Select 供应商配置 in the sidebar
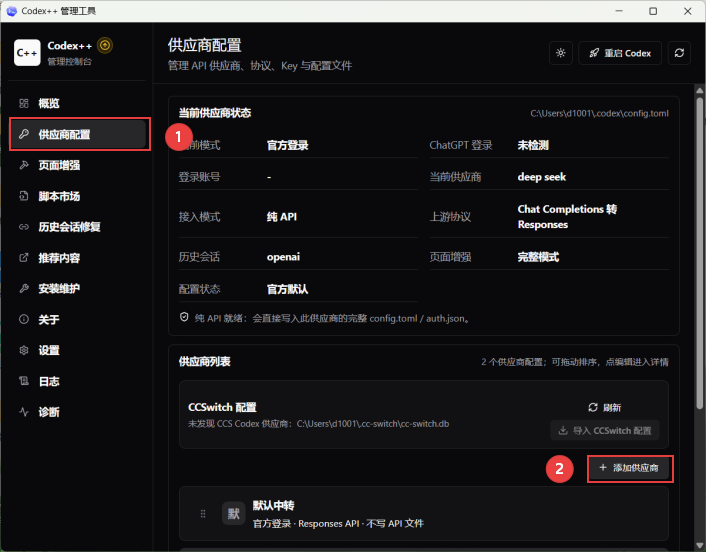Screen dimensions: 707x552 [x=79, y=134]
